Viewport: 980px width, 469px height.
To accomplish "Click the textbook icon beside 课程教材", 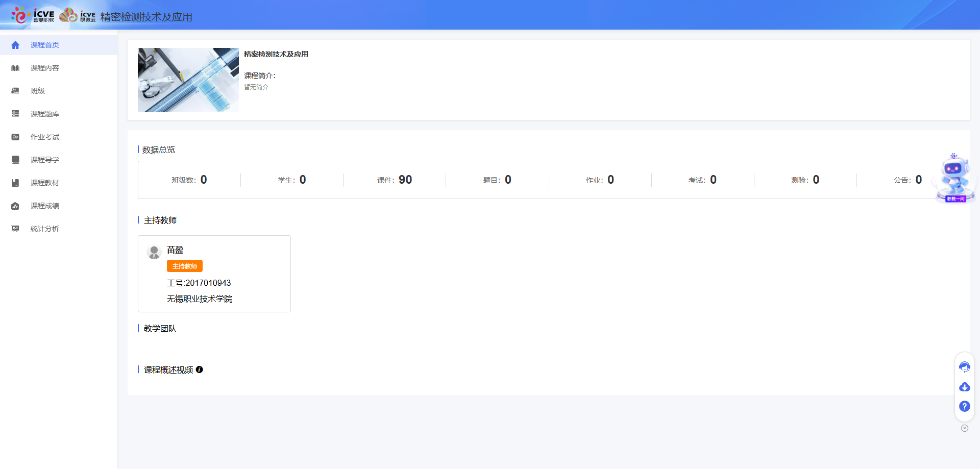I will pyautogui.click(x=15, y=183).
